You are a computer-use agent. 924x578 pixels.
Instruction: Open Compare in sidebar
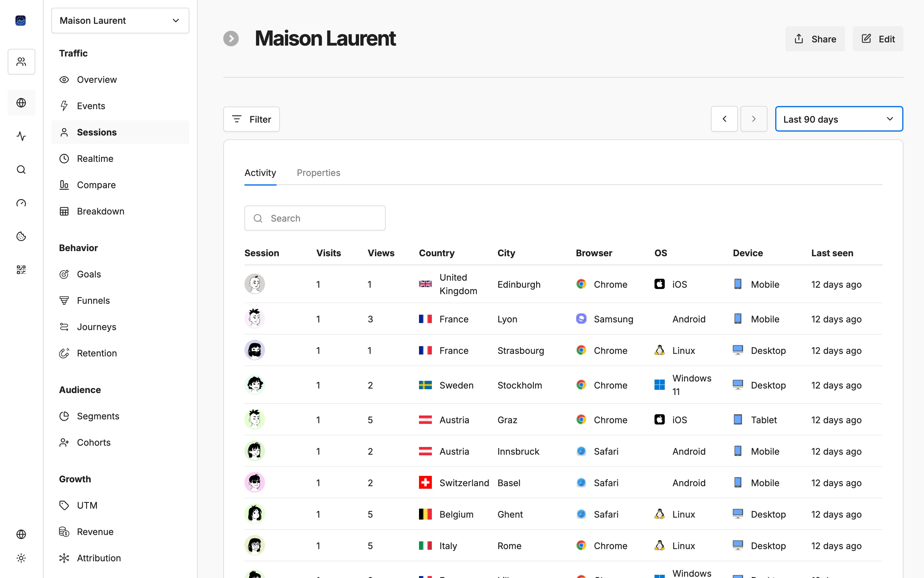click(120, 185)
